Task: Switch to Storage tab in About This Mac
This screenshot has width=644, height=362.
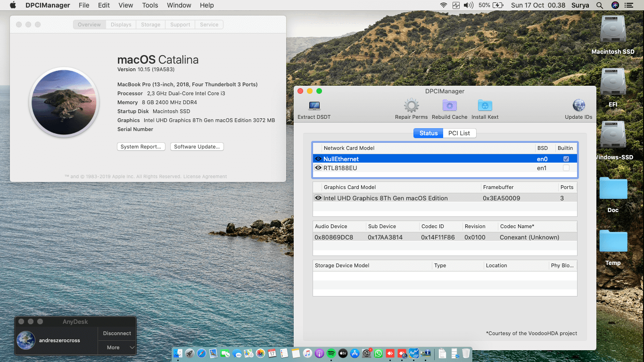Action: 151,25
